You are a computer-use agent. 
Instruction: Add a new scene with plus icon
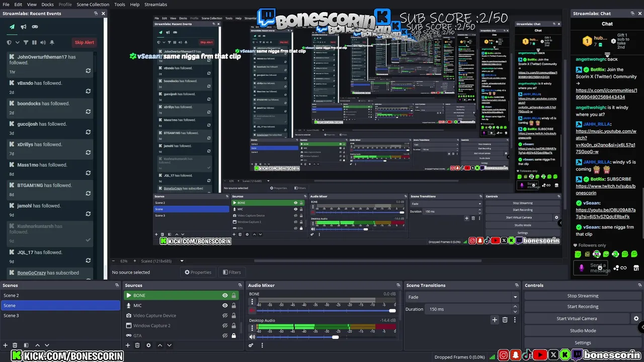[x=6, y=345]
